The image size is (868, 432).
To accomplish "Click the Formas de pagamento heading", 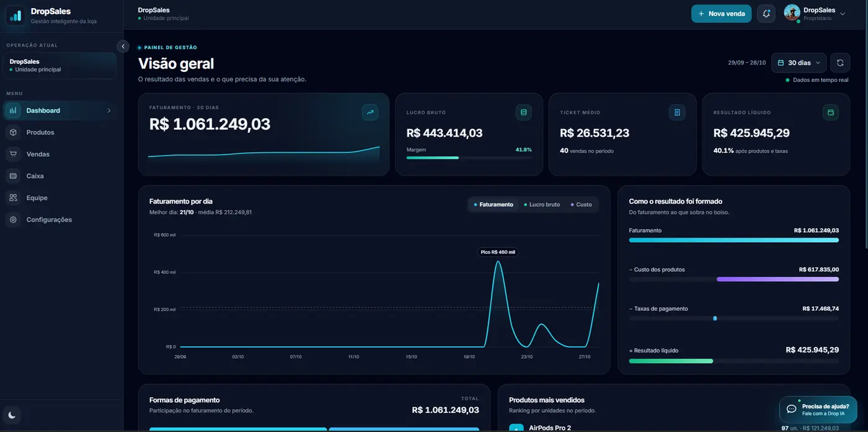I will pos(185,400).
